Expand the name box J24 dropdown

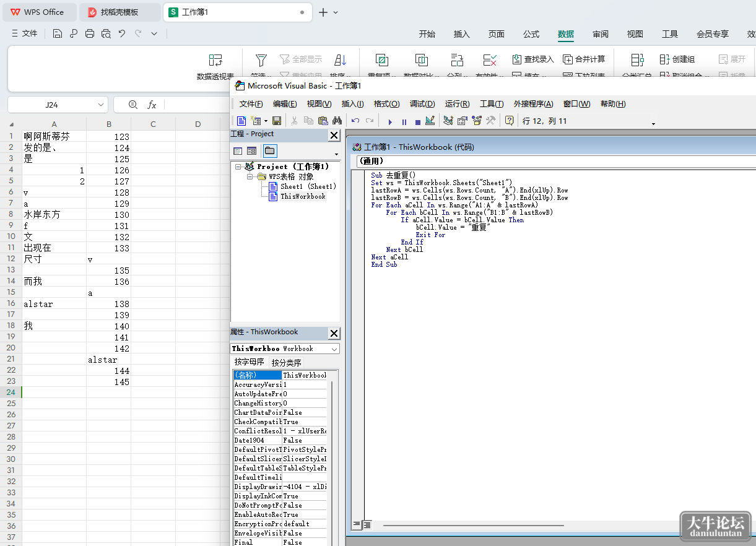click(100, 105)
